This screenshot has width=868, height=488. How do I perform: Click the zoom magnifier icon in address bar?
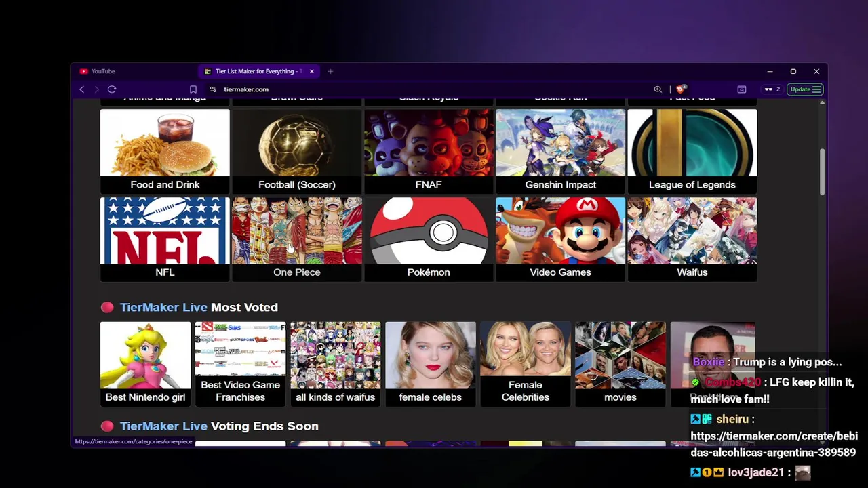tap(658, 89)
